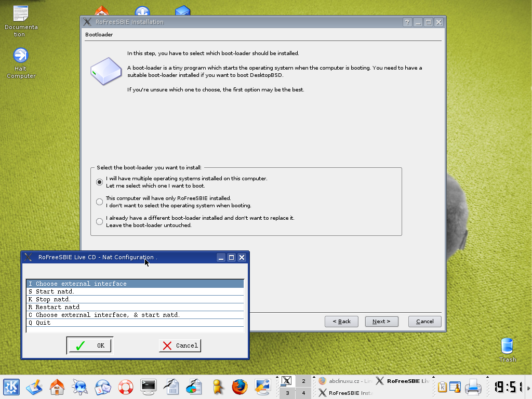Proceed with the Next button
Image resolution: width=532 pixels, height=399 pixels.
pyautogui.click(x=382, y=321)
